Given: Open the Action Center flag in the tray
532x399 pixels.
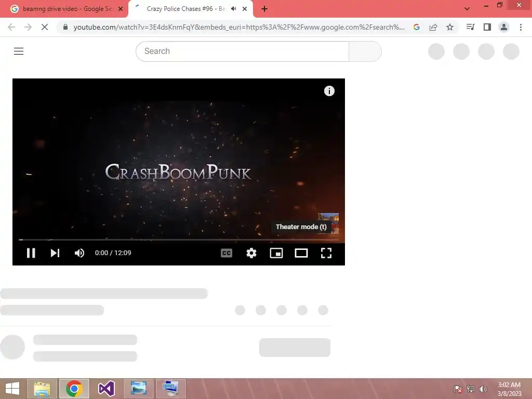Looking at the screenshot, I should [x=458, y=389].
